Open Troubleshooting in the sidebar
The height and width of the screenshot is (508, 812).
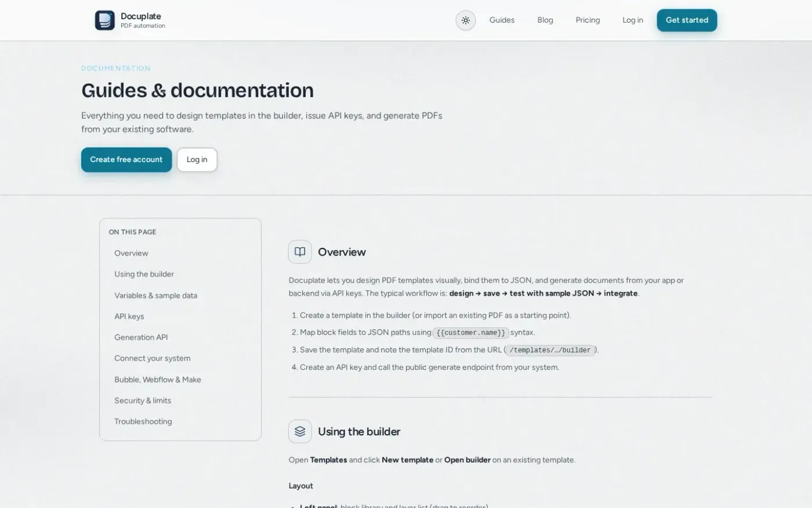pyautogui.click(x=143, y=421)
